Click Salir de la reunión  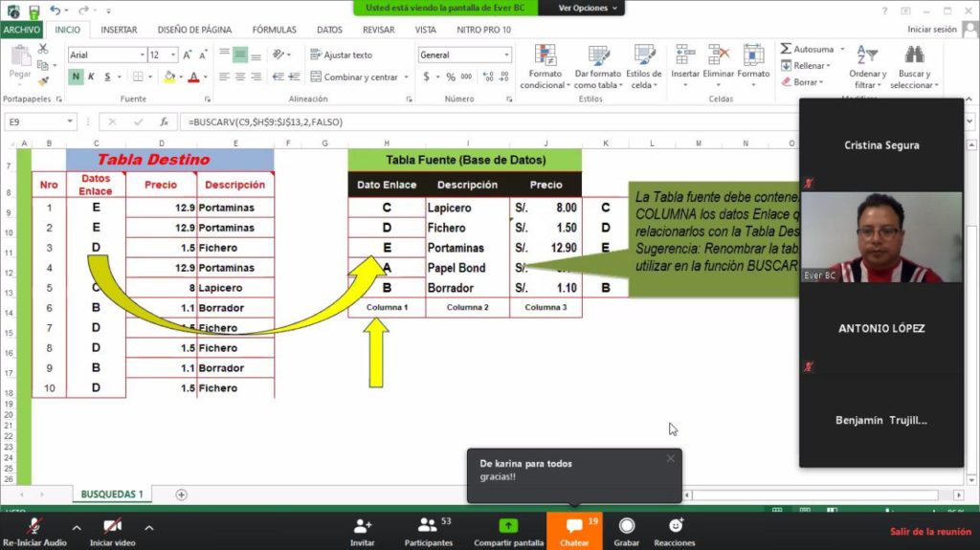pos(930,531)
